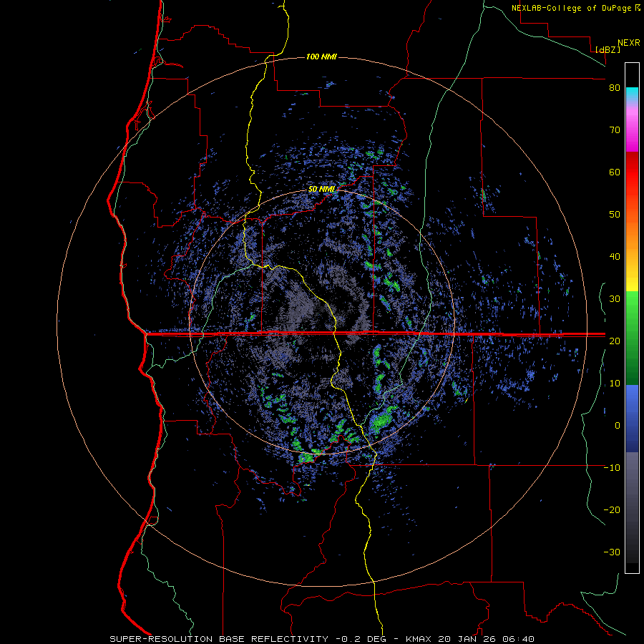The image size is (644, 644).
Task: Click the 20 JAN 26 date in the caption
Action: (x=468, y=639)
